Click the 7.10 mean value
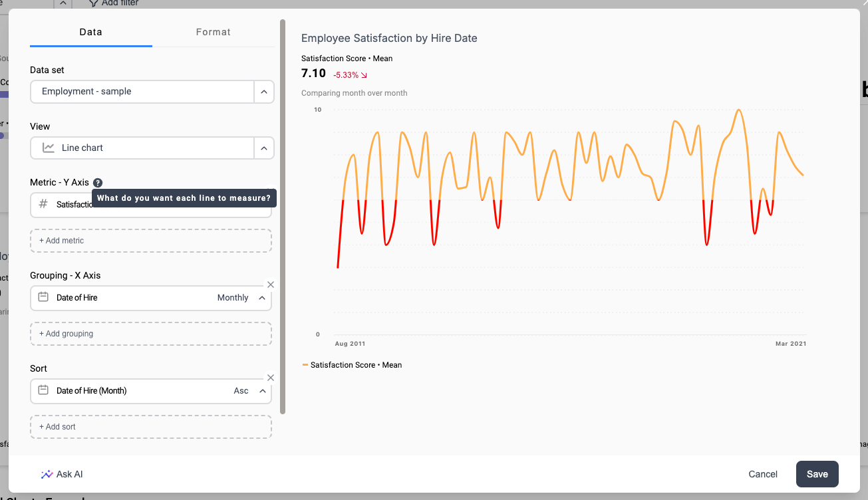Screen dimensions: 868x500 click(313, 74)
